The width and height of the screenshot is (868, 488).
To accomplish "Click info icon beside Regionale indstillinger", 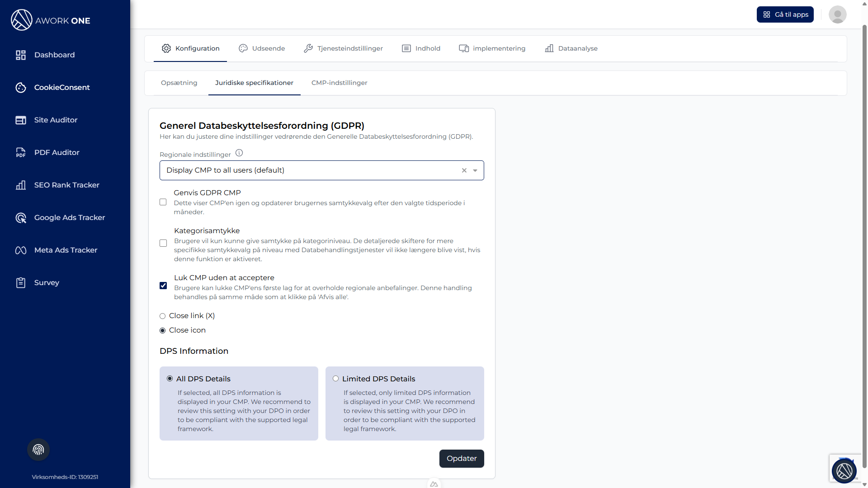I will click(x=239, y=153).
